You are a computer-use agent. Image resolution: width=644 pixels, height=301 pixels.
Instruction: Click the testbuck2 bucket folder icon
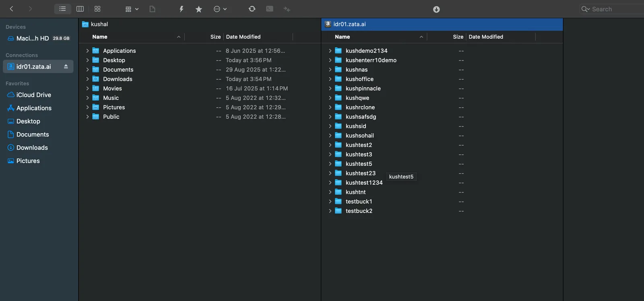[339, 211]
